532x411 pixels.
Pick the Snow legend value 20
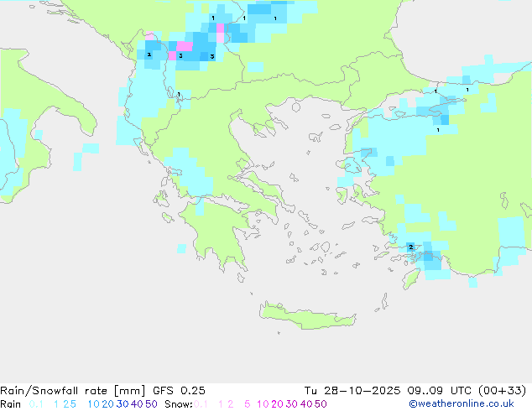[277, 404]
